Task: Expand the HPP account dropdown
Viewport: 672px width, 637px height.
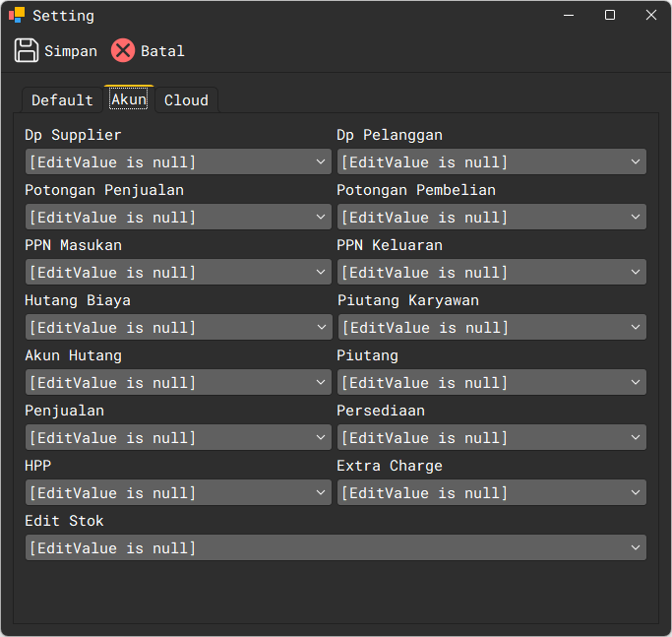Action: pyautogui.click(x=322, y=493)
